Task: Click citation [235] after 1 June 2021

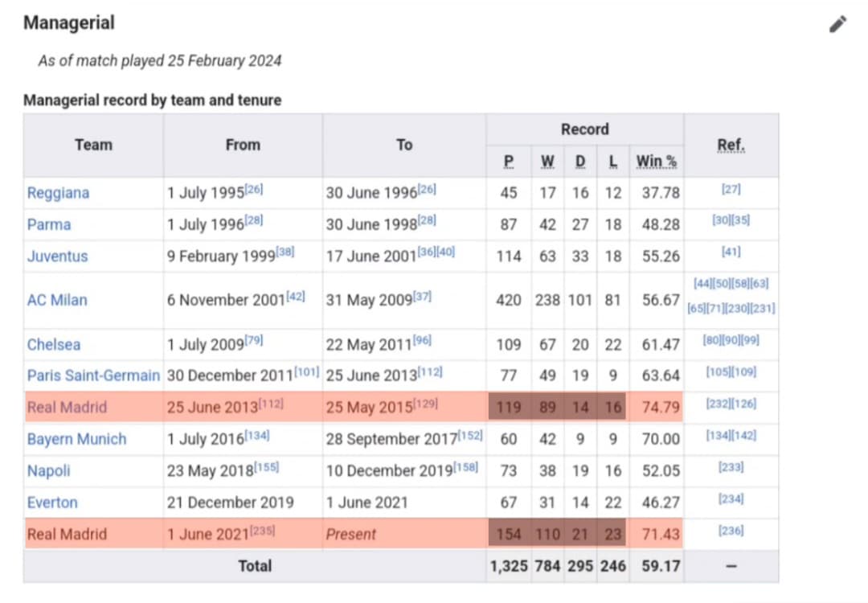Action: coord(262,531)
